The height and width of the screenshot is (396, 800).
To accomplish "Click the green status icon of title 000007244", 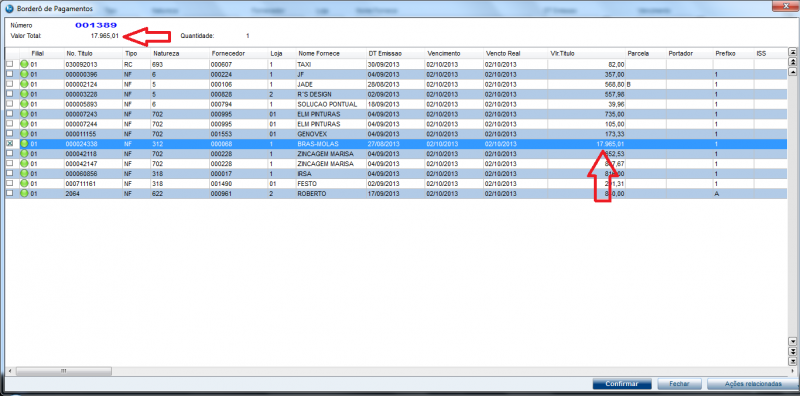I will [24, 124].
